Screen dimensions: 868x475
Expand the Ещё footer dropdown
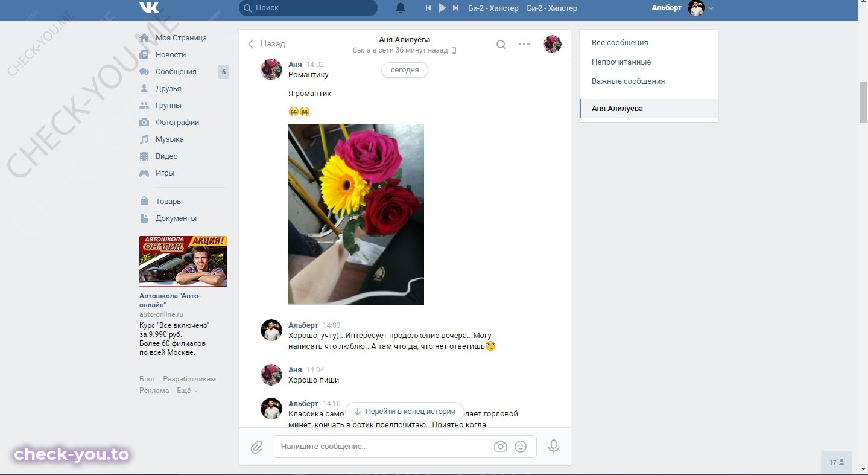(187, 391)
